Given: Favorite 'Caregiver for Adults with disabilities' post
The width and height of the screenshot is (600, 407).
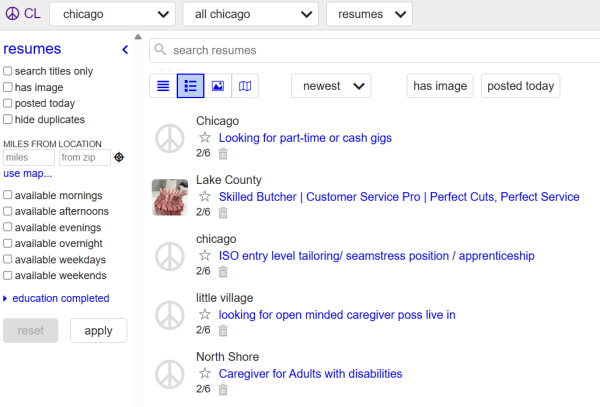Looking at the screenshot, I should (205, 373).
